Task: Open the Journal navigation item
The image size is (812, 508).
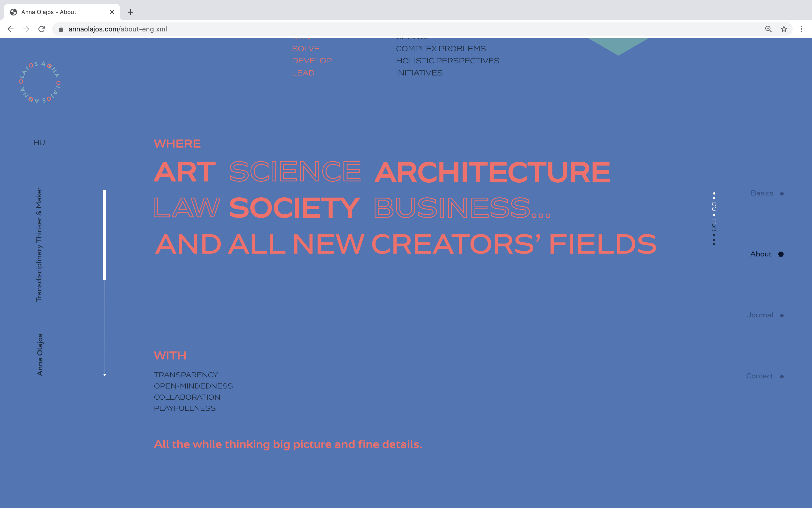Action: pyautogui.click(x=760, y=315)
